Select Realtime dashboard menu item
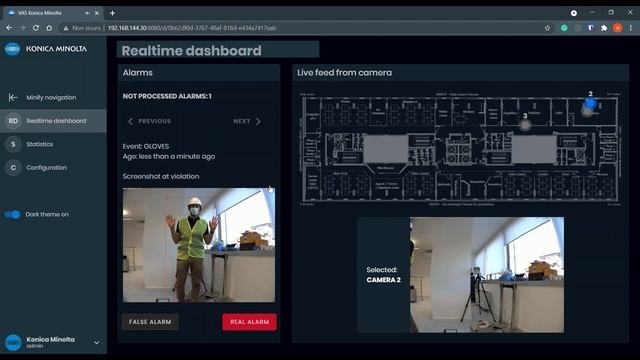The width and height of the screenshot is (640, 360). point(53,121)
